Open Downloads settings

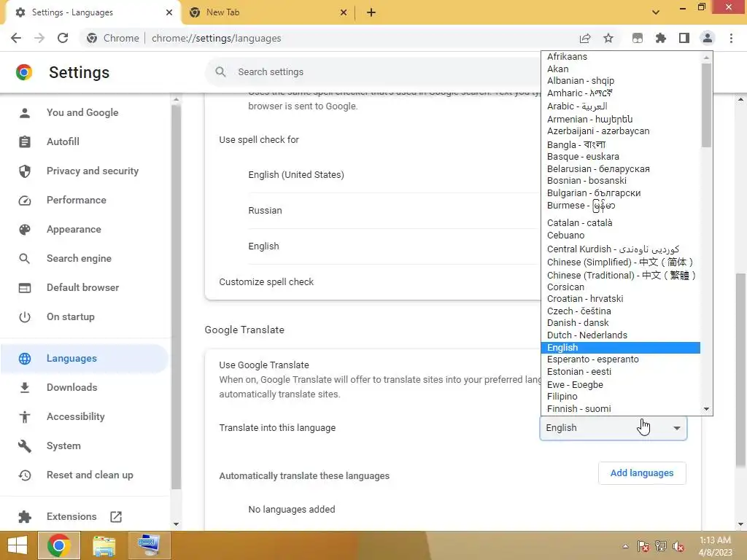coord(72,387)
